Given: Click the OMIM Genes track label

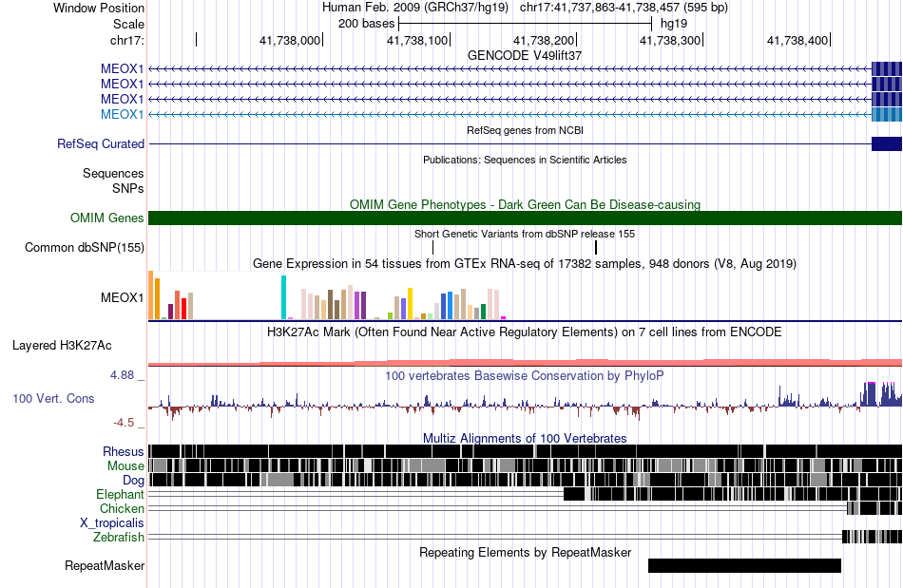Looking at the screenshot, I should (x=107, y=218).
